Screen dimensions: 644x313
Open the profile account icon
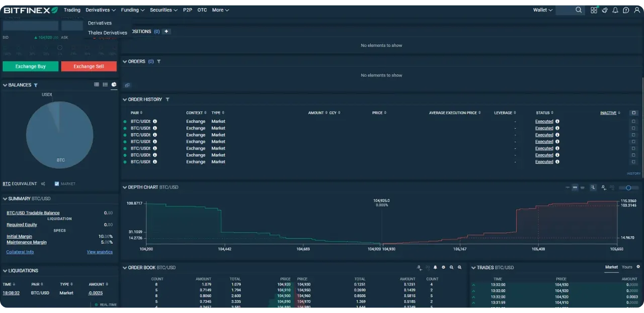click(x=636, y=10)
